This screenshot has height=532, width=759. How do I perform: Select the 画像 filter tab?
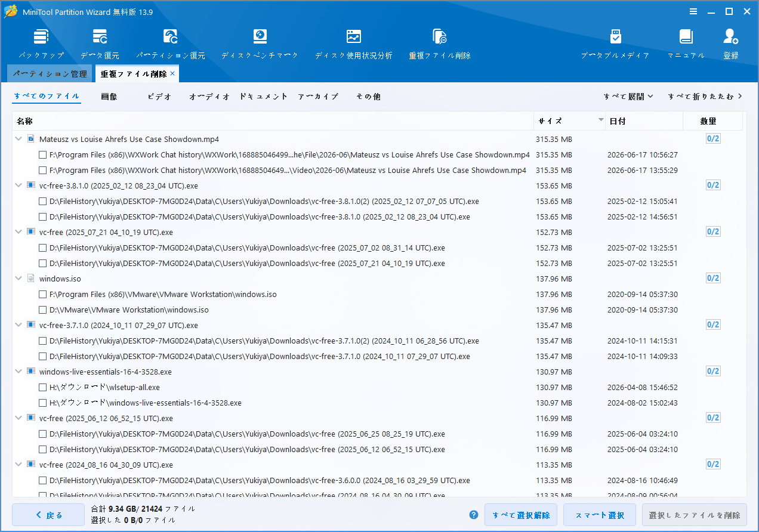109,96
